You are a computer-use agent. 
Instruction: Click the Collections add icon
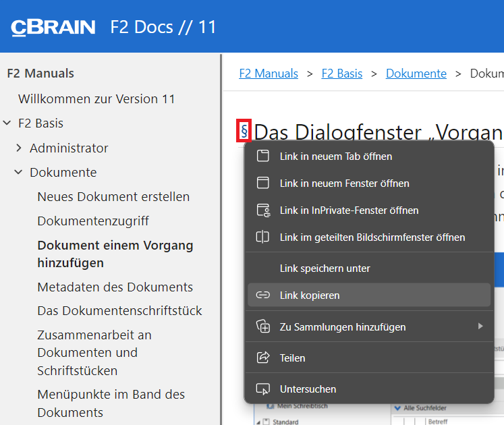coord(263,327)
